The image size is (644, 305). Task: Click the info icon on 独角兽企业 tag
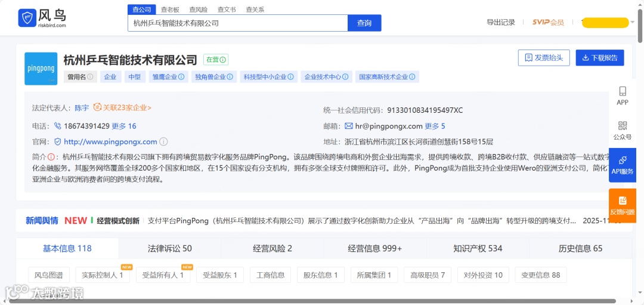coord(230,77)
